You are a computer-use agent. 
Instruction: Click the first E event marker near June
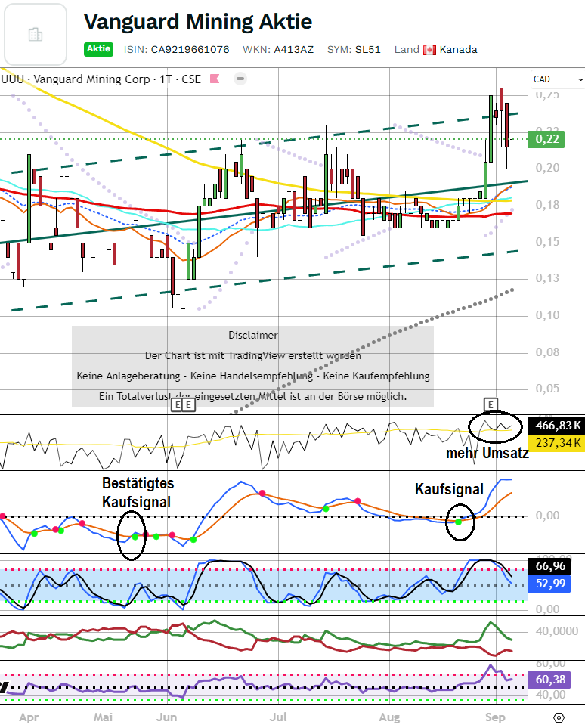[177, 405]
